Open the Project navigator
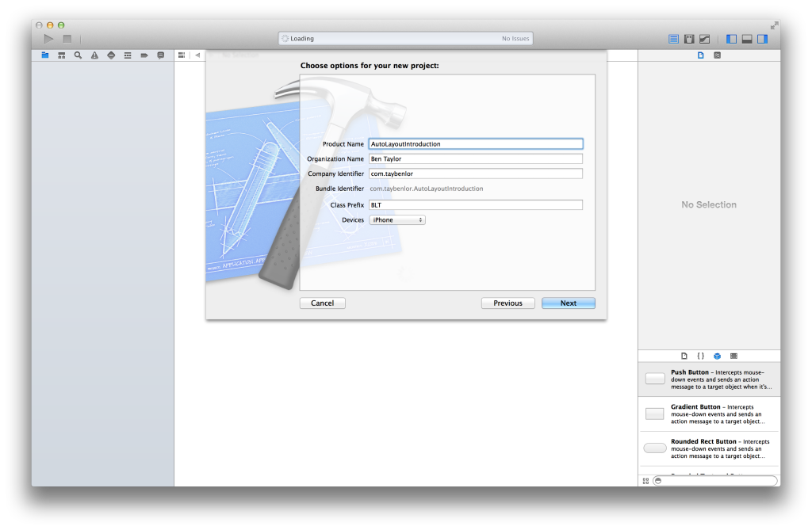812x530 pixels. (x=45, y=55)
